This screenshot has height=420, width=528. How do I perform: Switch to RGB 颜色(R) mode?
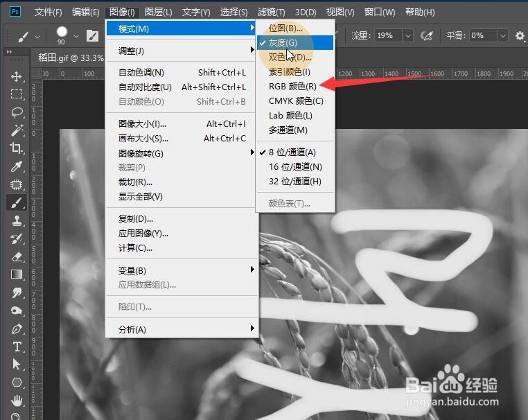(x=295, y=87)
